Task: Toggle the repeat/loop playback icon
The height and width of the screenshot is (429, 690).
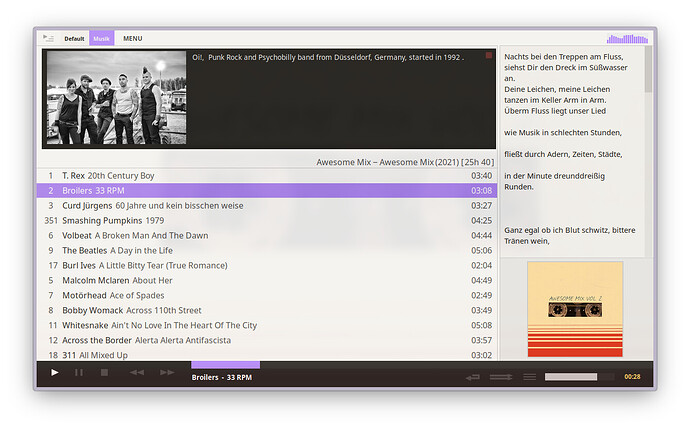Action: tap(473, 377)
